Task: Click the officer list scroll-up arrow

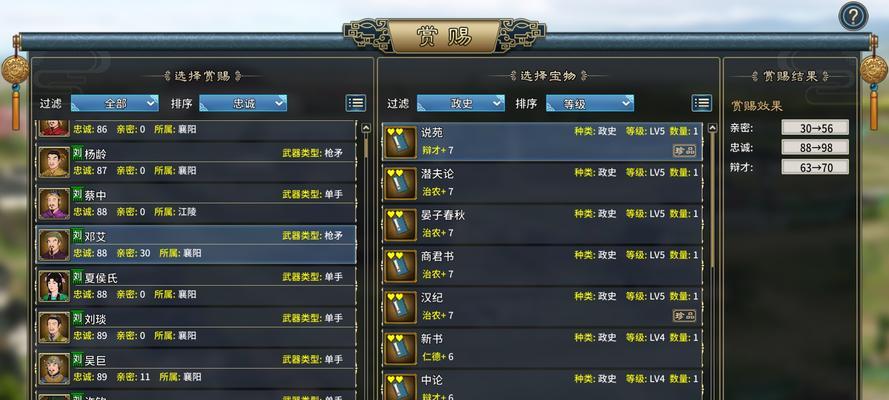Action: point(366,128)
